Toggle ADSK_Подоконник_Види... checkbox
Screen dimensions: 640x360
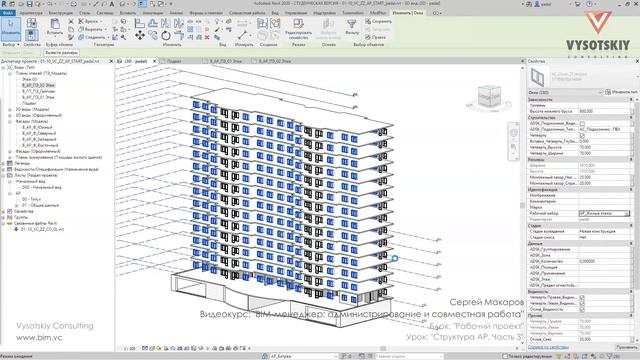tap(582, 123)
